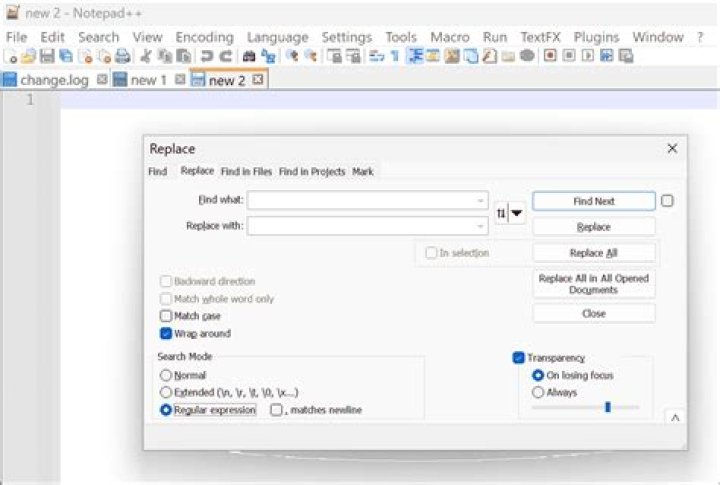The image size is (720, 485).
Task: Click the Cut scissors icon
Action: tap(146, 56)
